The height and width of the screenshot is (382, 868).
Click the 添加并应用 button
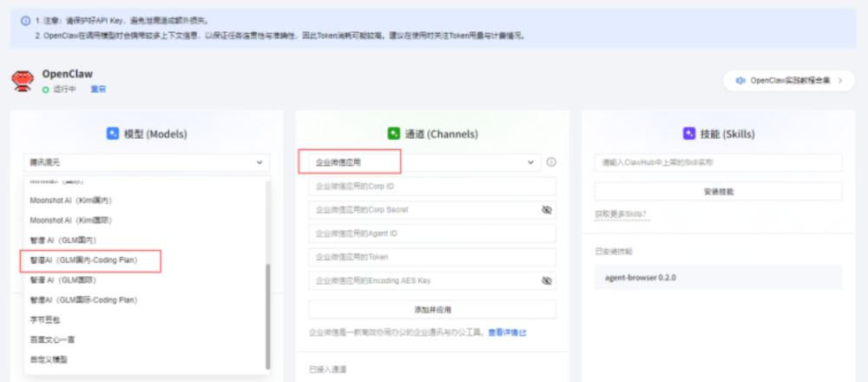coord(432,309)
